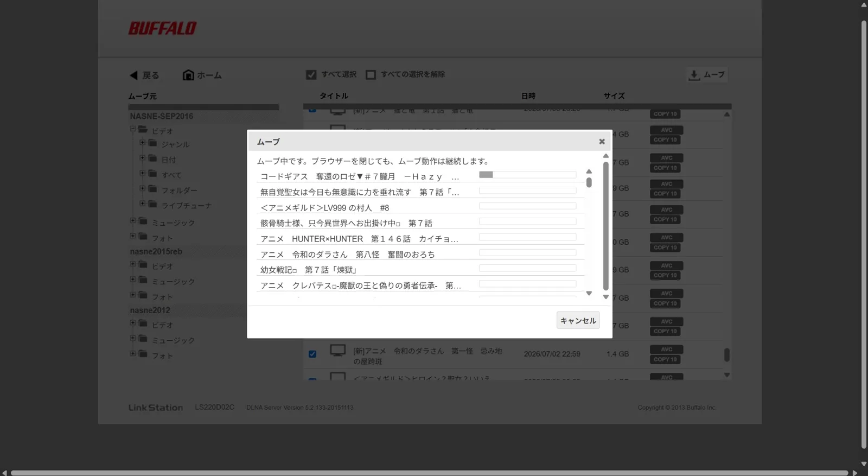Click the progress bar for 幼女戦記 第7話

(527, 268)
